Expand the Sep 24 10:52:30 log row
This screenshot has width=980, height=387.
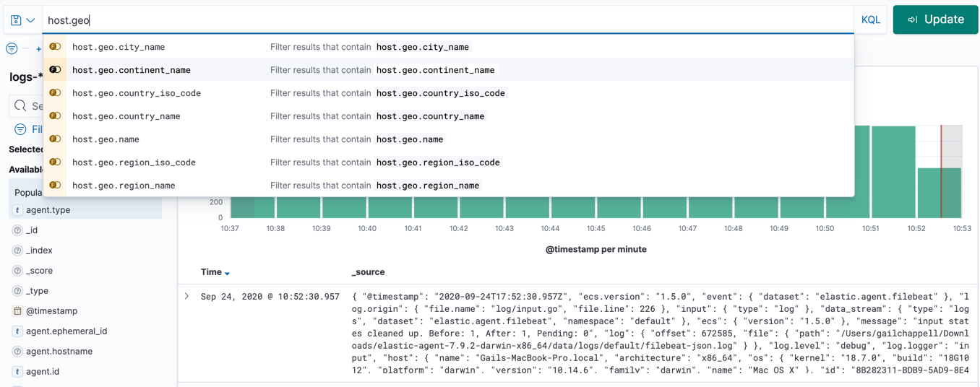[187, 297]
